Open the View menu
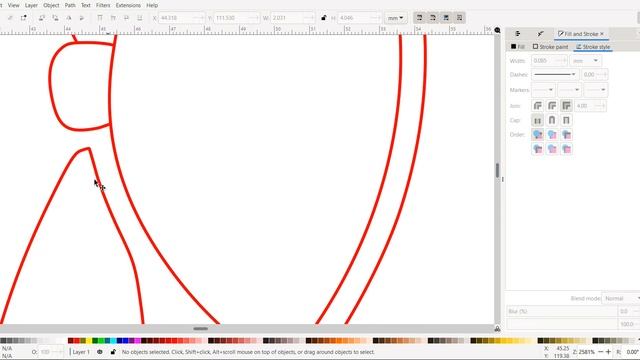 tap(13, 5)
